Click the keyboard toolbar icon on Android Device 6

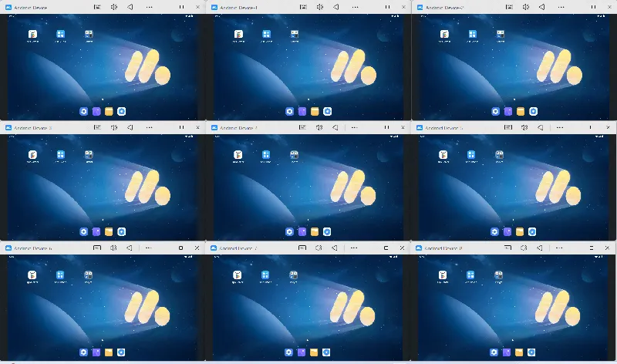[97, 248]
